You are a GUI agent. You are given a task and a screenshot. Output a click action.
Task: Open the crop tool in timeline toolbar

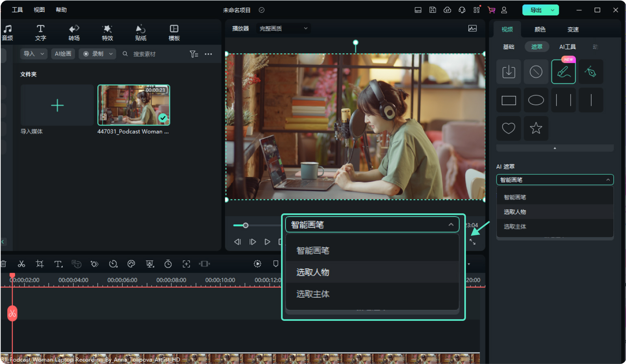pyautogui.click(x=40, y=264)
